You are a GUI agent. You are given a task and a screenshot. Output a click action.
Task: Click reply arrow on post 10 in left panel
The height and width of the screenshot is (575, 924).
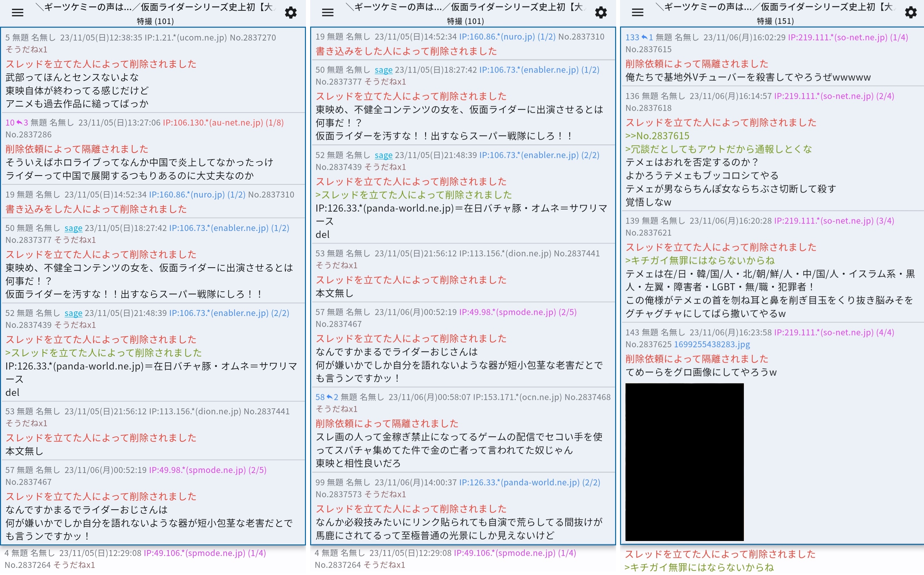19,122
